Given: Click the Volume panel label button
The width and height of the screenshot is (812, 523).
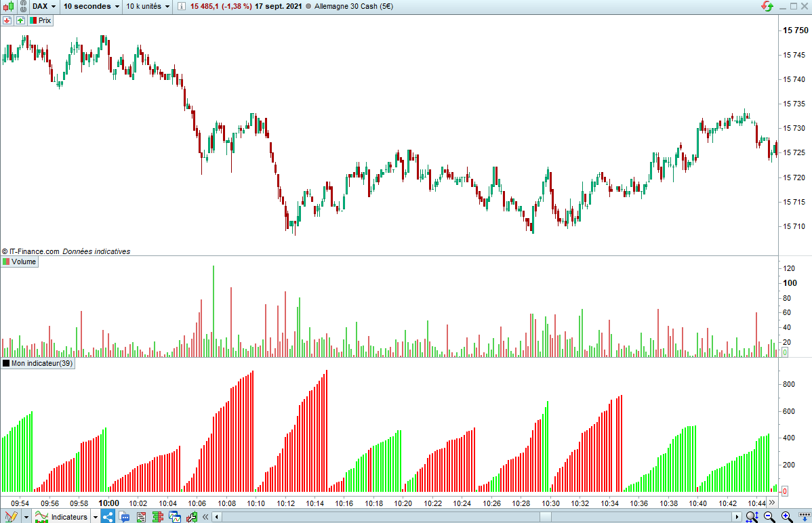Looking at the screenshot, I should pyautogui.click(x=20, y=261).
